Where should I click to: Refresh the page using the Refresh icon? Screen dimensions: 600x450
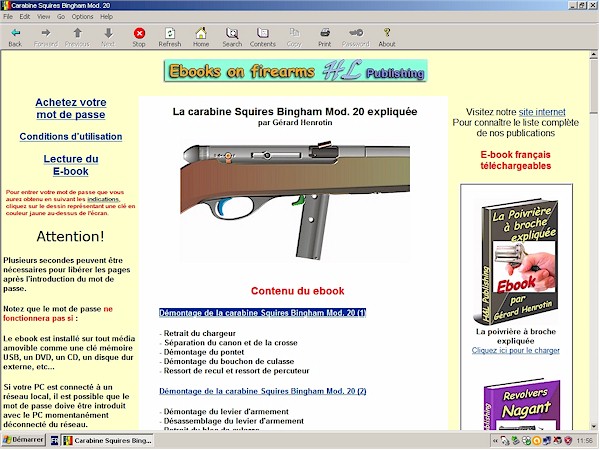(170, 33)
